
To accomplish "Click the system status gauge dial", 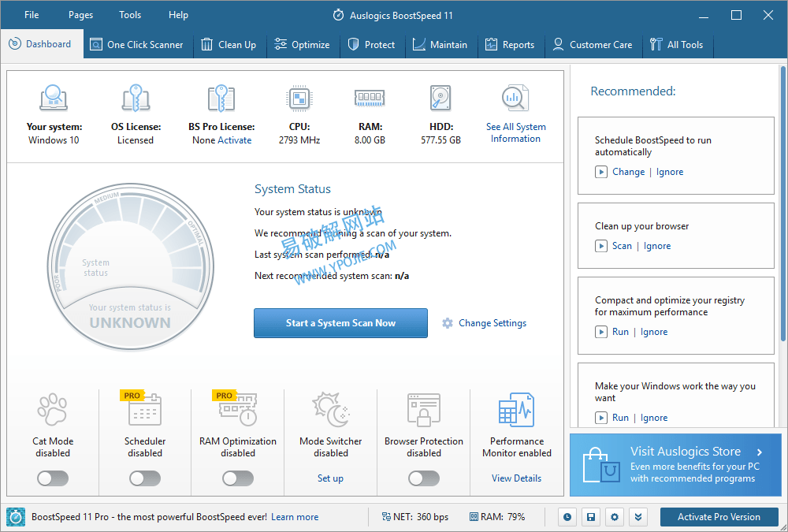I will click(129, 264).
